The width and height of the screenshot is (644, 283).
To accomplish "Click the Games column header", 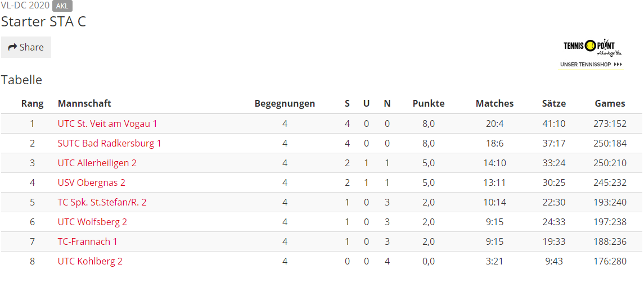I will 610,103.
